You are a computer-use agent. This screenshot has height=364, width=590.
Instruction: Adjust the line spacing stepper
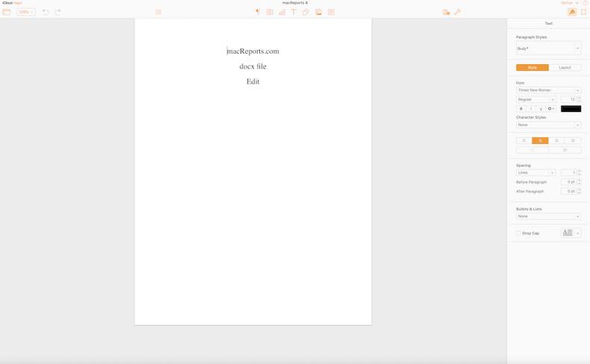point(579,172)
